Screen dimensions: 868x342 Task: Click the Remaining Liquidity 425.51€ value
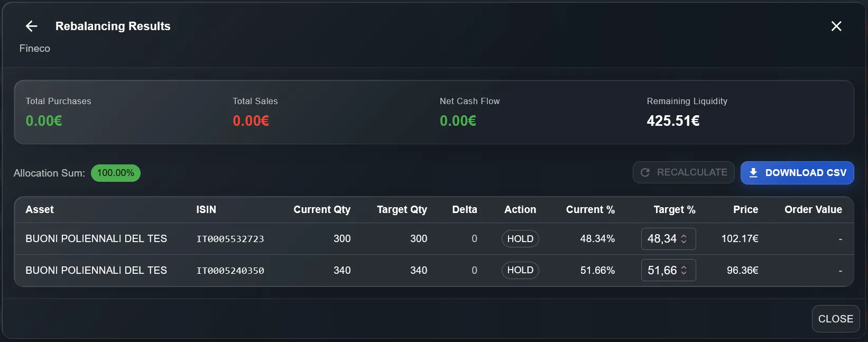tap(673, 121)
